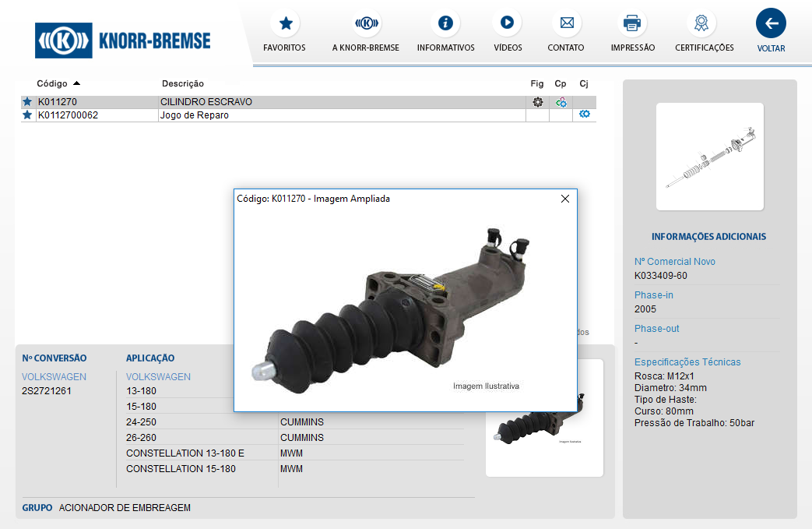Image resolution: width=812 pixels, height=529 pixels.
Task: Open the Vídeos play icon
Action: (x=507, y=23)
